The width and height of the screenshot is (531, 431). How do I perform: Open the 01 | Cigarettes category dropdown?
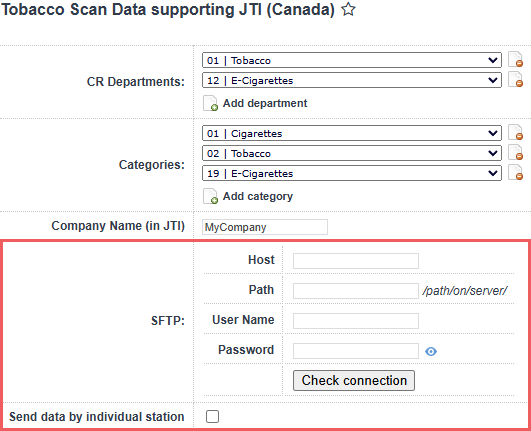(x=352, y=133)
